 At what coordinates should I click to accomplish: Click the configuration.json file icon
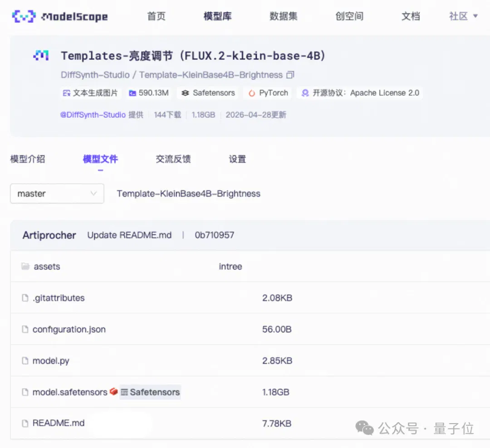click(x=25, y=329)
